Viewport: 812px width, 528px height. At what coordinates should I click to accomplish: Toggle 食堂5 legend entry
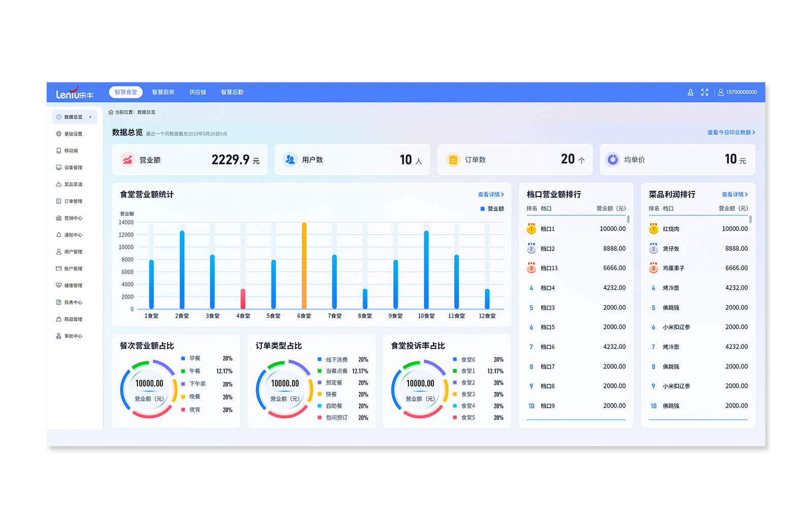pyautogui.click(x=464, y=418)
